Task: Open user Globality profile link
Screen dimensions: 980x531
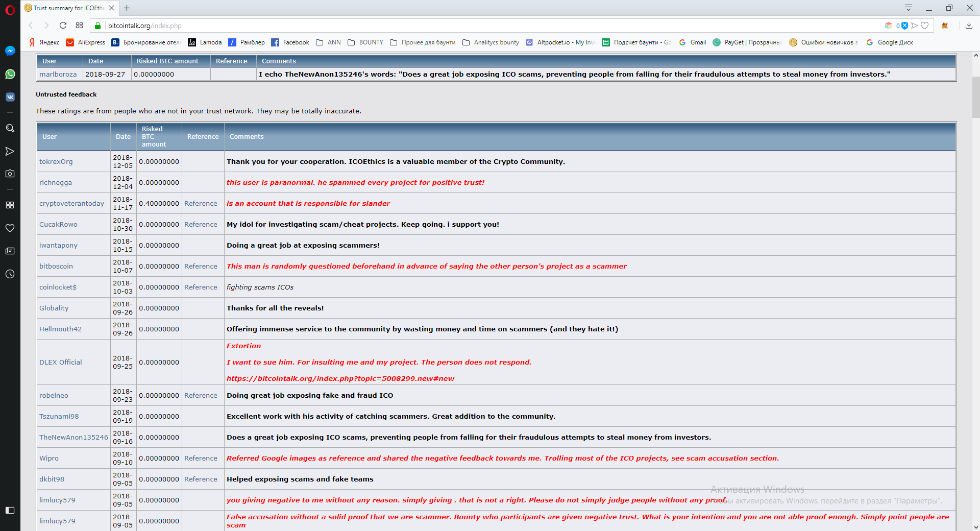Action: (x=54, y=308)
